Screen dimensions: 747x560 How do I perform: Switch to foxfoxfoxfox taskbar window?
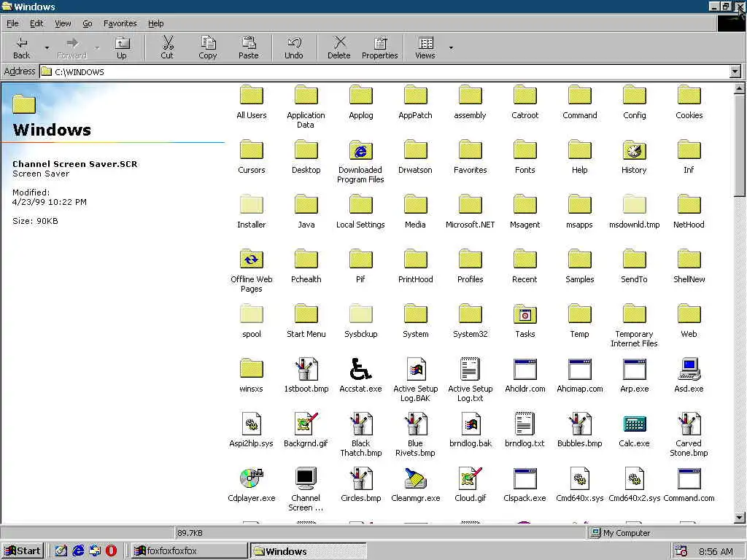click(x=189, y=551)
